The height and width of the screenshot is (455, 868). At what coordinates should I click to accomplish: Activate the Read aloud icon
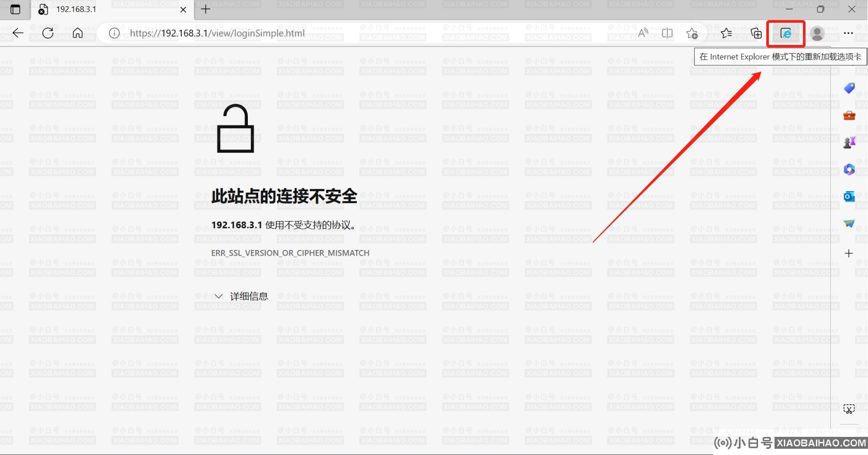click(x=642, y=33)
